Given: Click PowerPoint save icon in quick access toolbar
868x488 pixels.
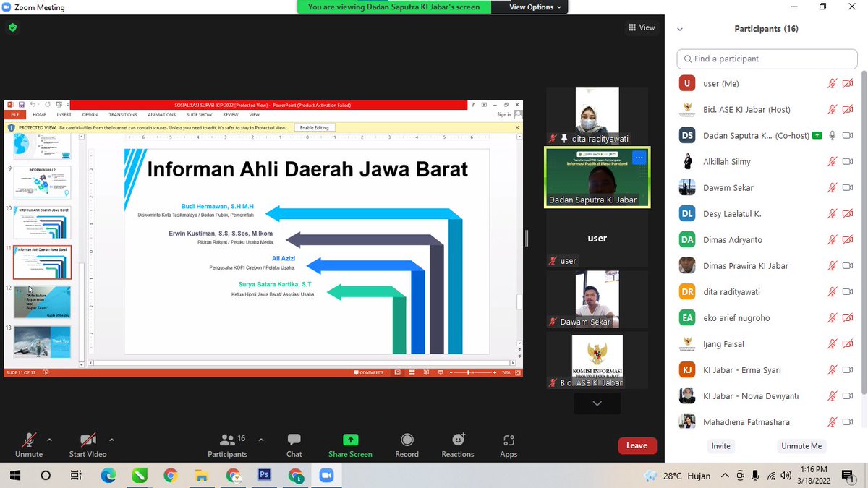Looking at the screenshot, I should 22,105.
